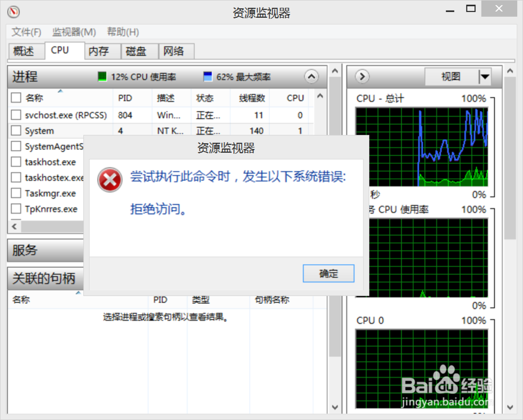Maximize the Resource Monitor window
The height and width of the screenshot is (420, 523).
point(471,9)
